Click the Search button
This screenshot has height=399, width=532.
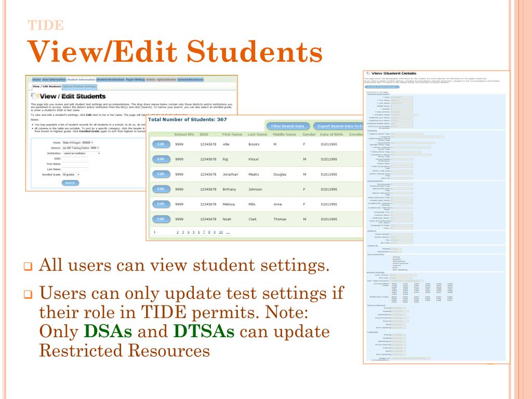tap(70, 183)
